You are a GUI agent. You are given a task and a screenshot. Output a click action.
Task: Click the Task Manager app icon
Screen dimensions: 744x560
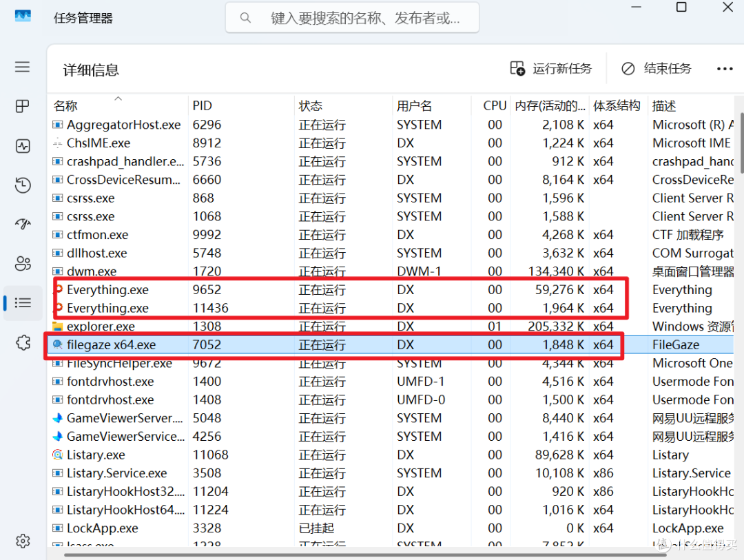point(23,16)
